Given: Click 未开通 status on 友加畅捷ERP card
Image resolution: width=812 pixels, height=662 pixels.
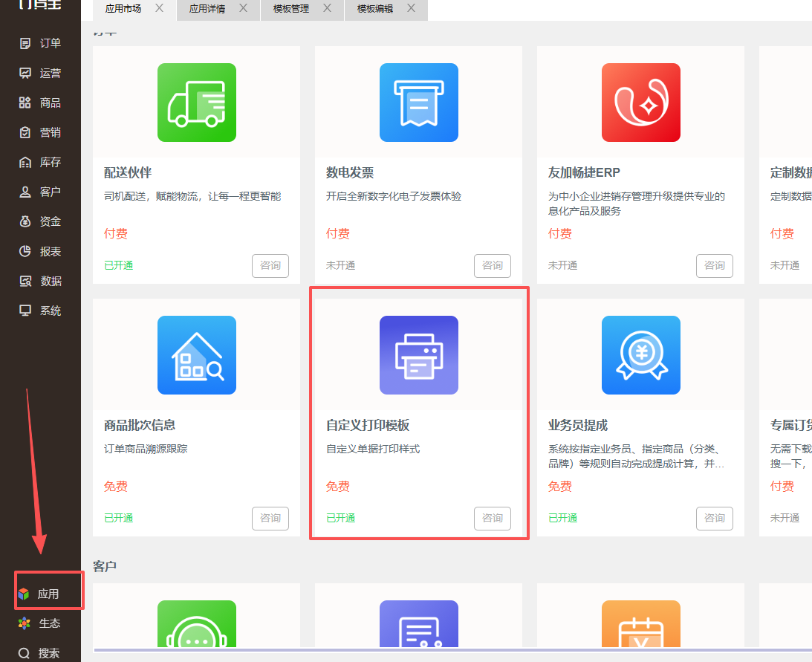Looking at the screenshot, I should click(x=563, y=265).
